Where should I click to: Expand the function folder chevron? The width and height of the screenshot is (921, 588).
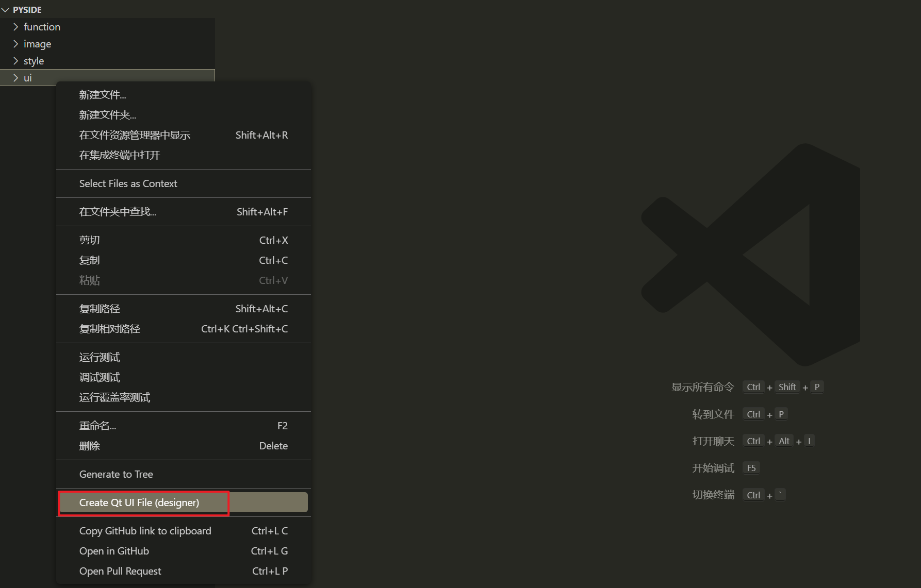16,27
